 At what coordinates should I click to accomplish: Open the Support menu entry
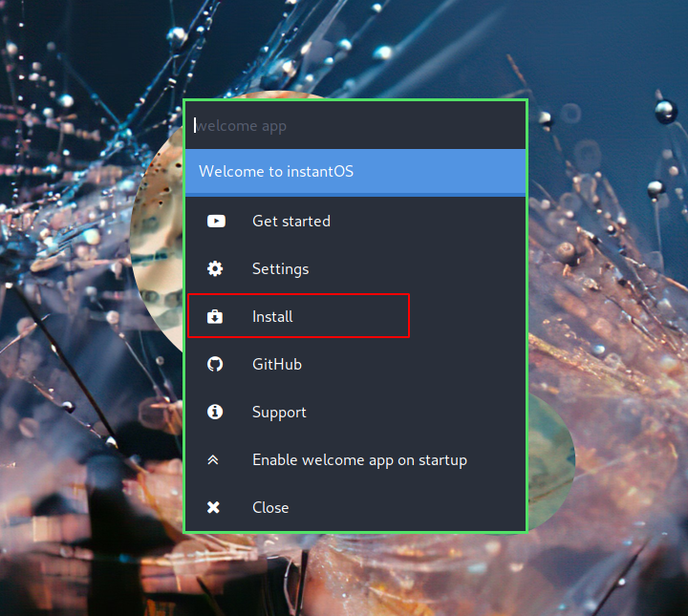(x=355, y=412)
